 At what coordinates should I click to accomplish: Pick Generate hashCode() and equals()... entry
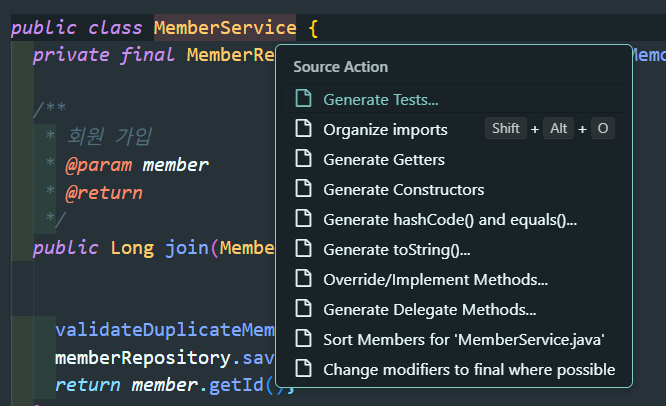pos(450,219)
